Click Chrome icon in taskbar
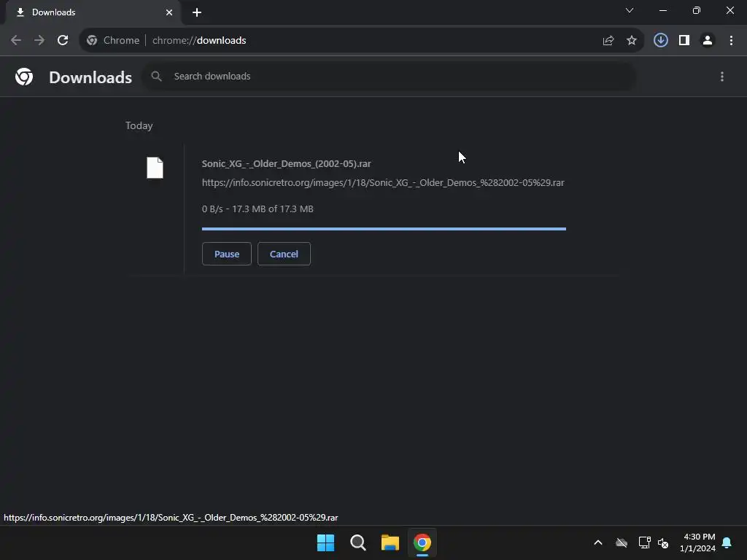Viewport: 747px width, 560px height. click(x=422, y=542)
